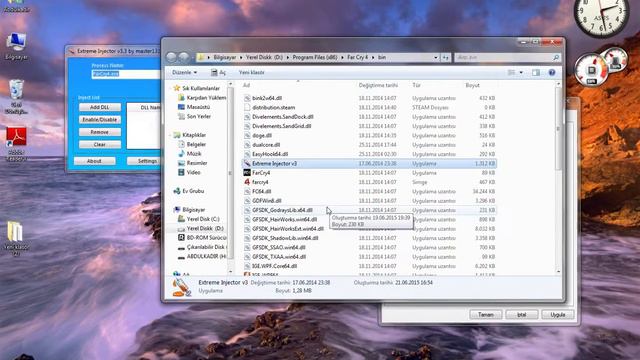Open Bilgisayar desktop icon
Viewport: 640px width, 360px height.
pos(16,47)
